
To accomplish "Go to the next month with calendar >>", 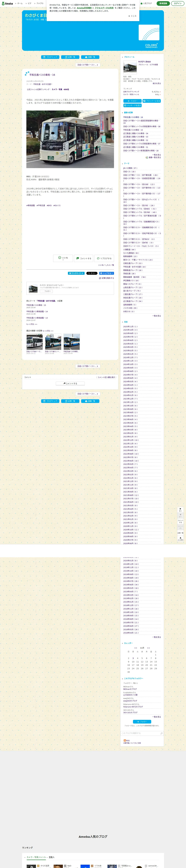I will [148, 648].
